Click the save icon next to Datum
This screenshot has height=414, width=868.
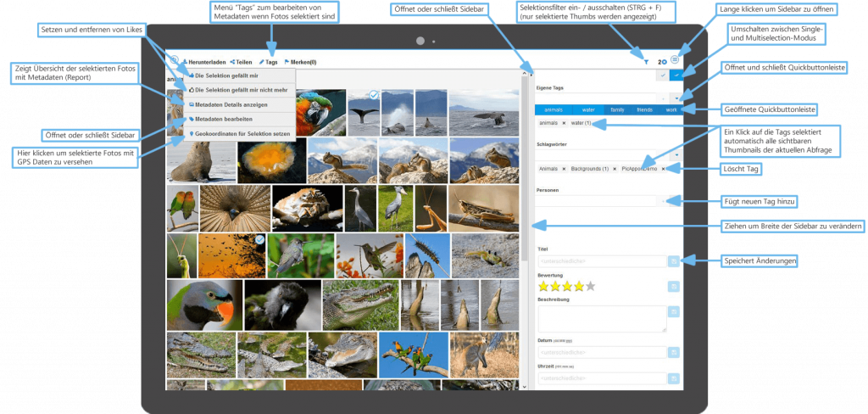coord(674,351)
